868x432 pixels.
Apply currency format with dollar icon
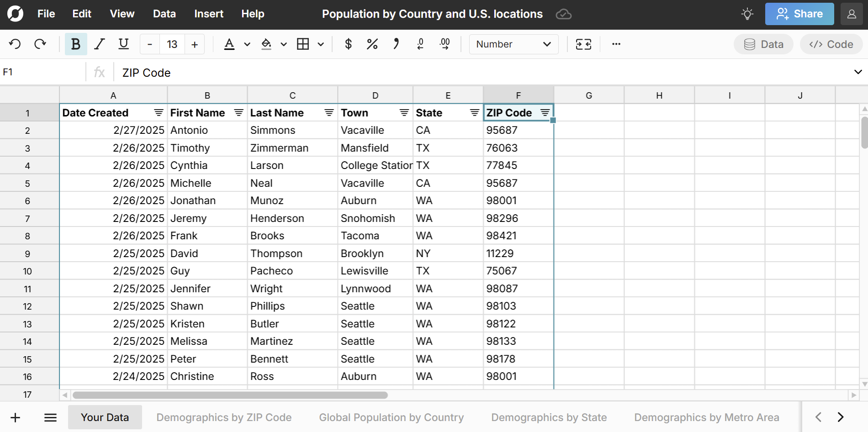tap(348, 44)
